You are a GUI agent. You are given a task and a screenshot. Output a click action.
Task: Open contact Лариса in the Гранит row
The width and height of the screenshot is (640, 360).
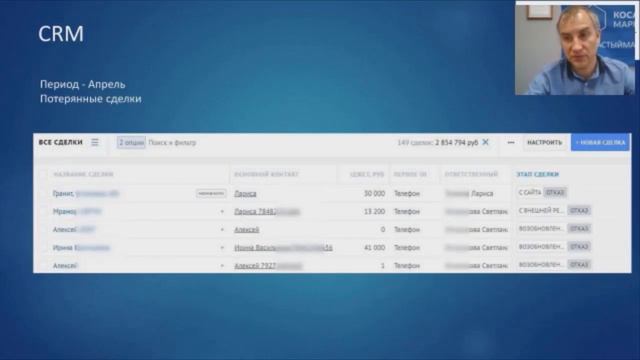pos(245,193)
